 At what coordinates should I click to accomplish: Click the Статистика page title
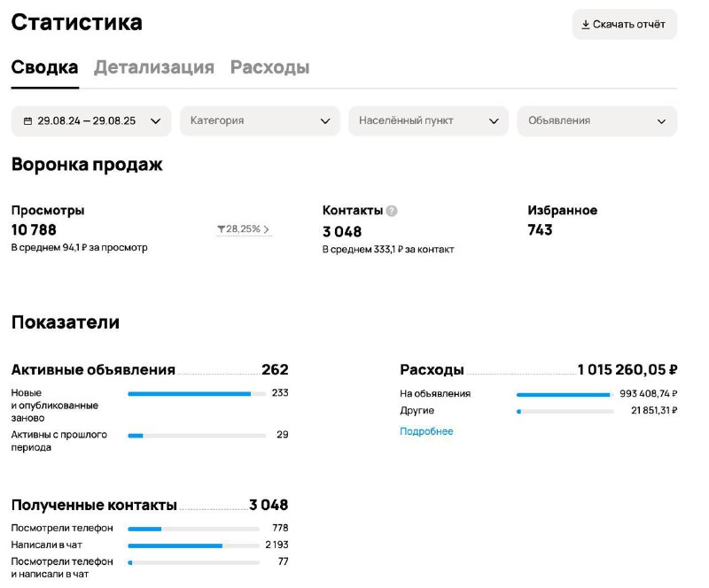pos(77,22)
